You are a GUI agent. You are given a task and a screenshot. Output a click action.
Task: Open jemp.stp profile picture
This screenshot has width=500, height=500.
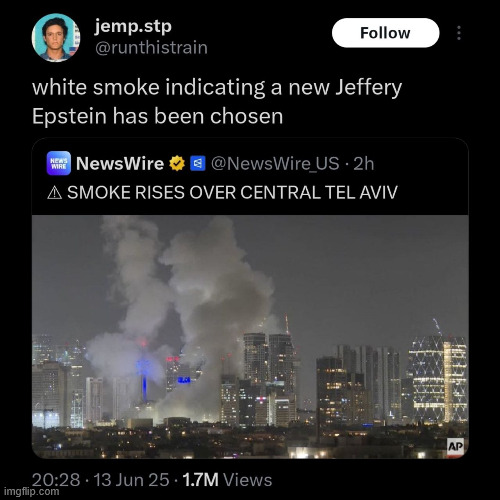pos(56,38)
